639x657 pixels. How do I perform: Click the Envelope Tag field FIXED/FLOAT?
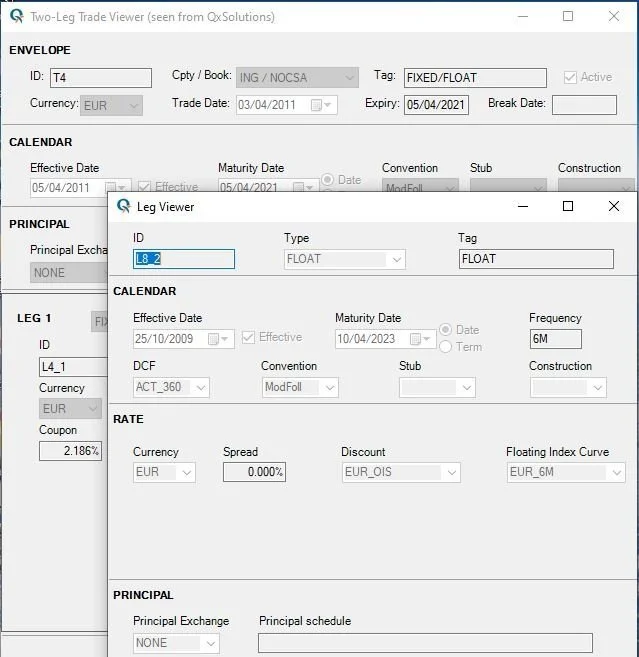pos(475,78)
